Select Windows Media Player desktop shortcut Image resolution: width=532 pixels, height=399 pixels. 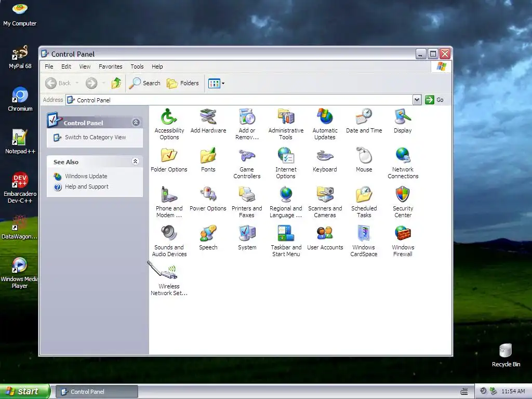(x=19, y=273)
